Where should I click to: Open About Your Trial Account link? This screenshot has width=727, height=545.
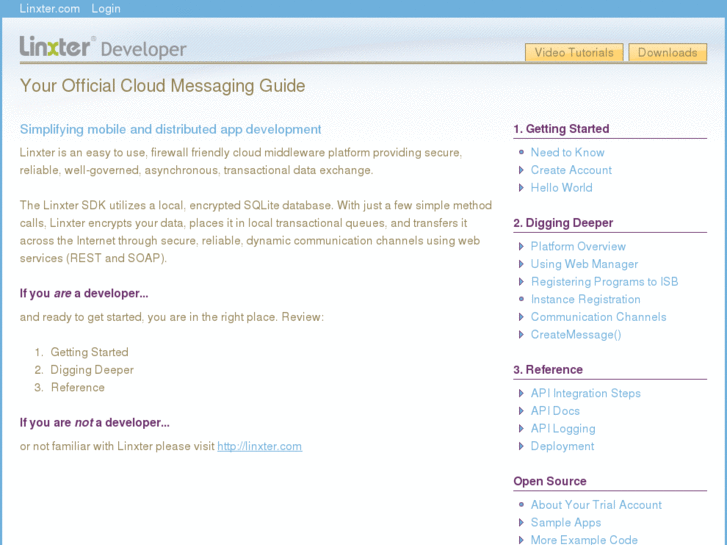tap(596, 505)
